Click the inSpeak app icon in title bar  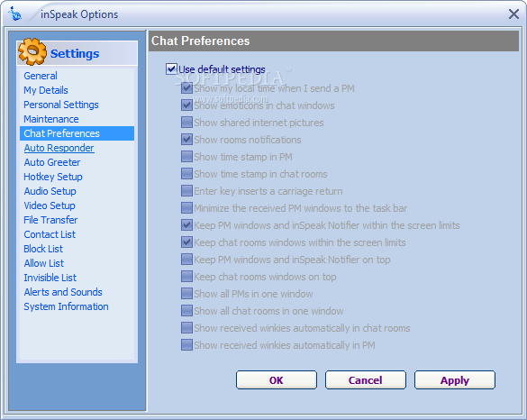(x=14, y=14)
